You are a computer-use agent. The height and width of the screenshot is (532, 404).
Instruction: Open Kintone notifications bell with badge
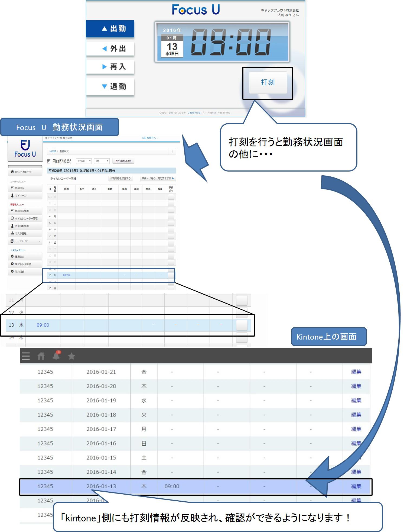[56, 355]
